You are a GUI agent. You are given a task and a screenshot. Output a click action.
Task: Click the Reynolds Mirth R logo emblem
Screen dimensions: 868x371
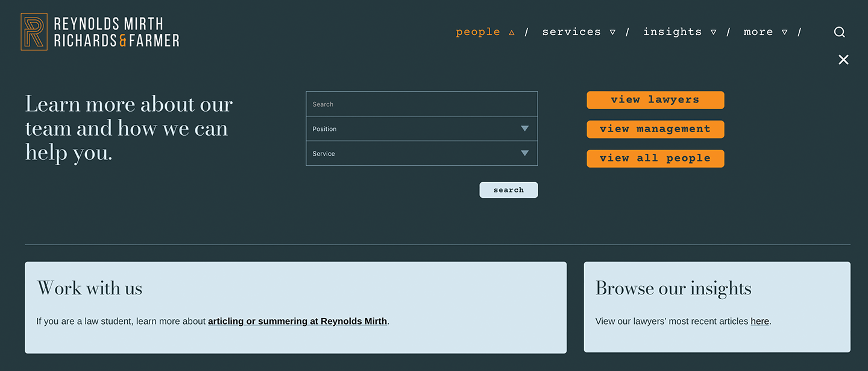coord(34,32)
